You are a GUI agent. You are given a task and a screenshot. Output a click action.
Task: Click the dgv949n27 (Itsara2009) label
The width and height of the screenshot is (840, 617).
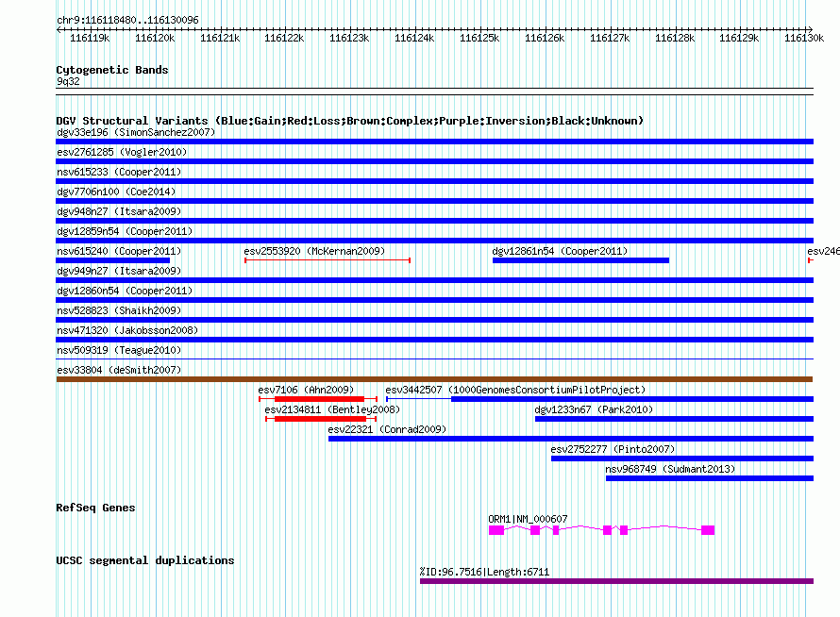tap(119, 271)
